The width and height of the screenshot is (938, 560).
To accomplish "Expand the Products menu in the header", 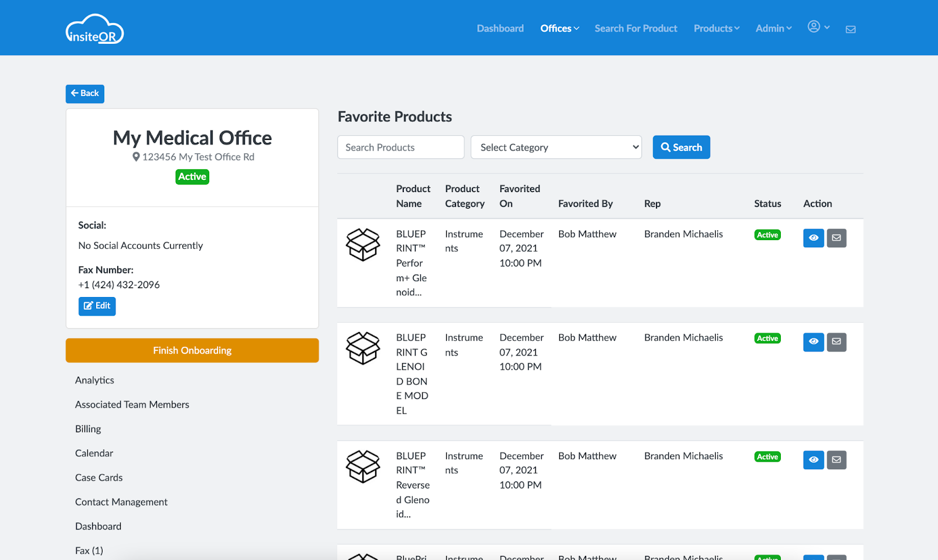I will tap(716, 28).
